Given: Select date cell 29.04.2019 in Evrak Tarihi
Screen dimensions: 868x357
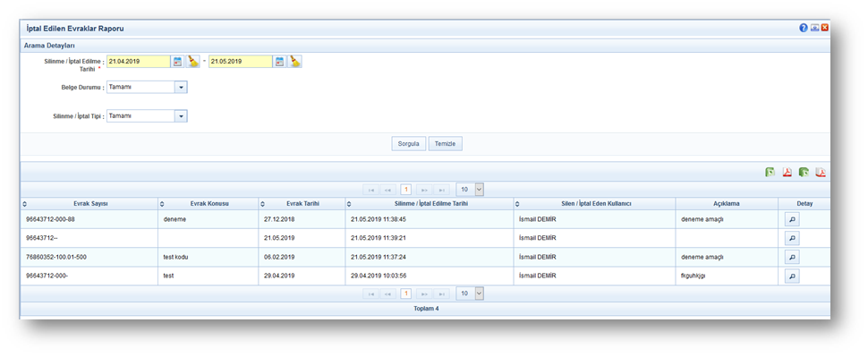Looking at the screenshot, I should click(302, 276).
